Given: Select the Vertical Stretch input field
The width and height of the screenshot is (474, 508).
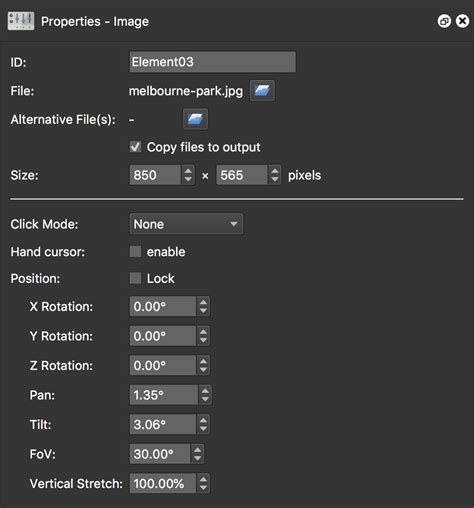Looking at the screenshot, I should coord(163,483).
